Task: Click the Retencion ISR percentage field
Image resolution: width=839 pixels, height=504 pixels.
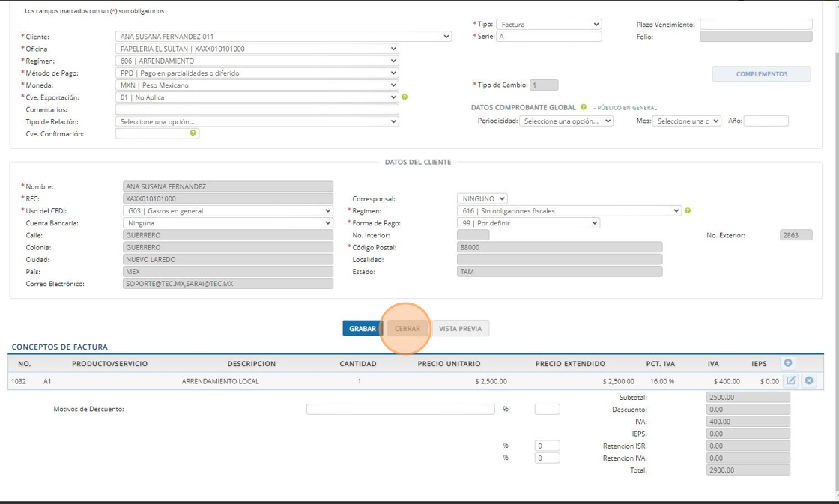Action: tap(548, 446)
